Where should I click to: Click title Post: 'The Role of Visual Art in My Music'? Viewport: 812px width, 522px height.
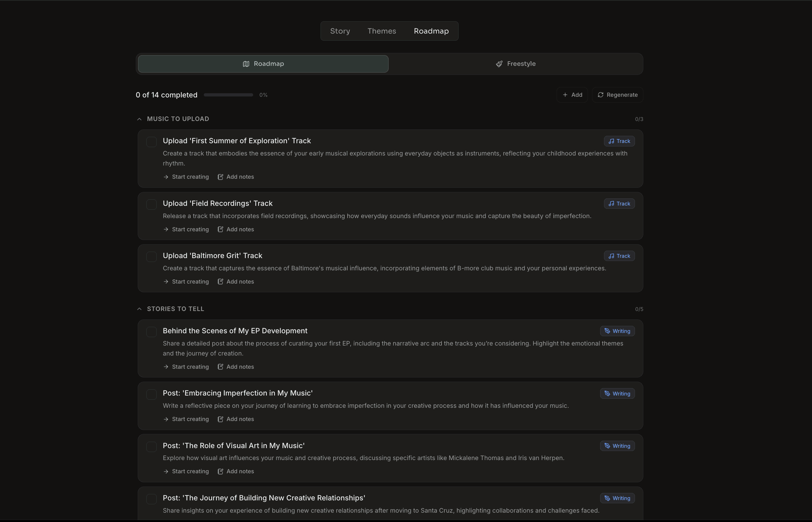click(x=234, y=446)
